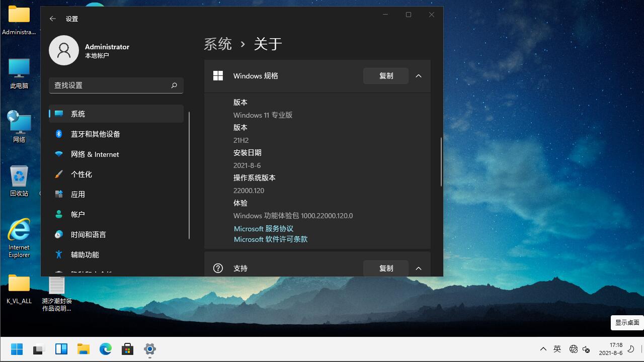Minimize the Settings window
Viewport: 644px width, 362px height.
(x=385, y=15)
